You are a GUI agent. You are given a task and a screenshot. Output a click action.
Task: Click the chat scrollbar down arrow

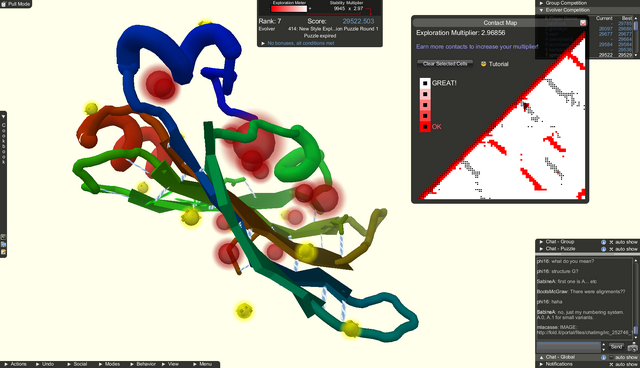[635, 337]
